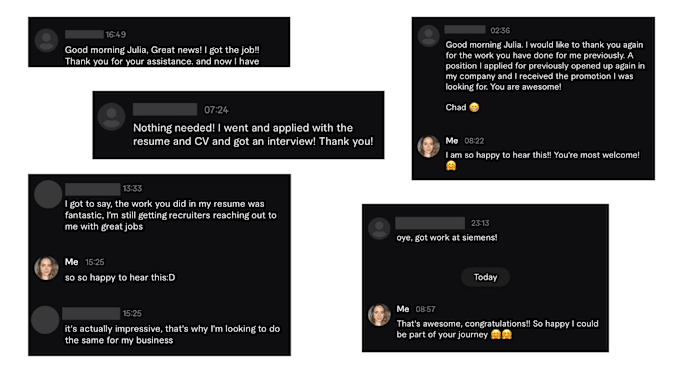Click the hugging emojis after your journey
This screenshot has height=383, width=680.
click(501, 334)
